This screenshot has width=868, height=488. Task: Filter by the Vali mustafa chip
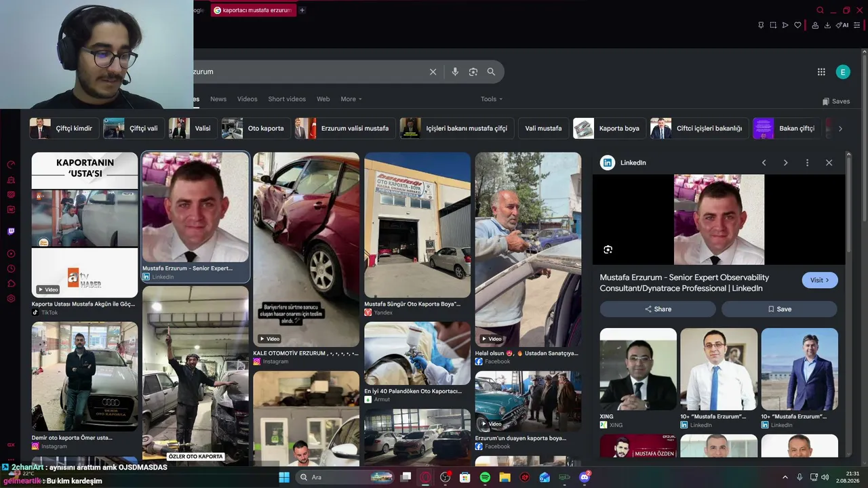coord(543,128)
